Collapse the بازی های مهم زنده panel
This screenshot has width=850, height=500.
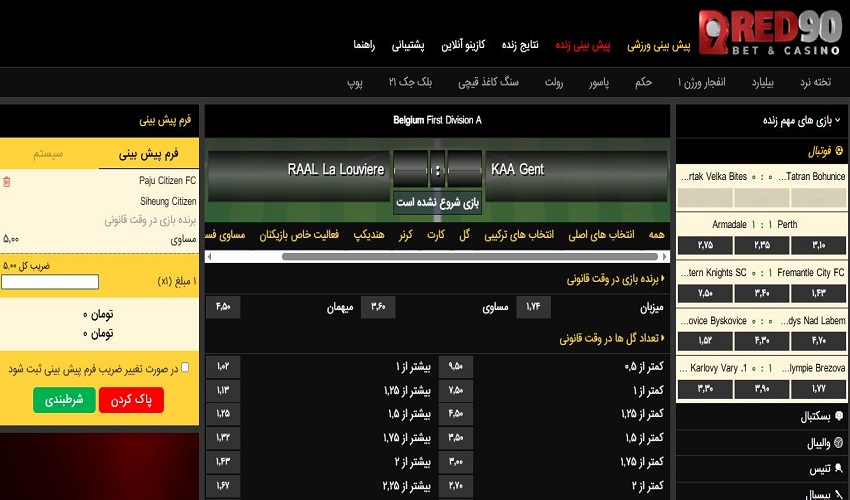[838, 121]
